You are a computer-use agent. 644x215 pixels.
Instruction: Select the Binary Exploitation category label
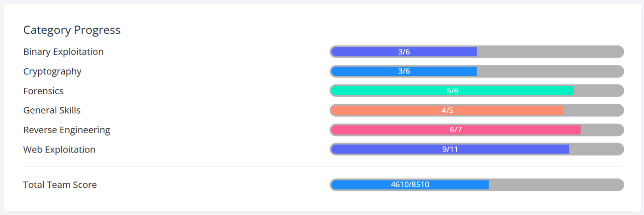coord(63,52)
